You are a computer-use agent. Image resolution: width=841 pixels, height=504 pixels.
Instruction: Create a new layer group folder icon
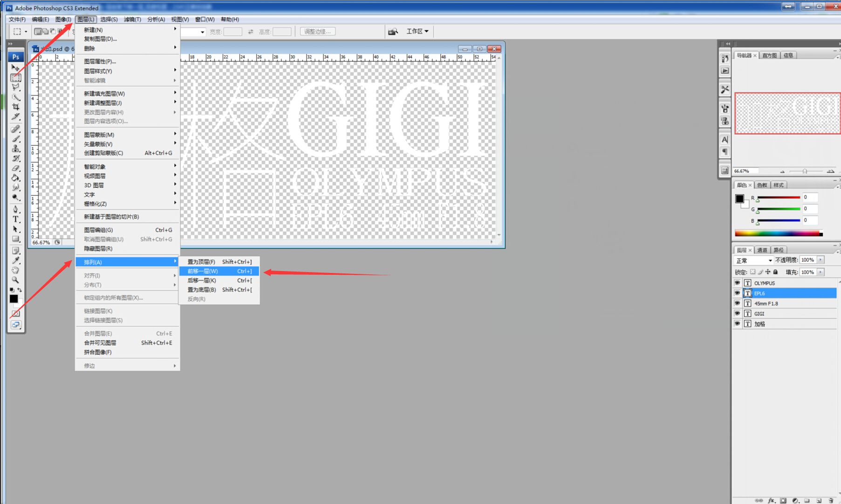pos(807,500)
